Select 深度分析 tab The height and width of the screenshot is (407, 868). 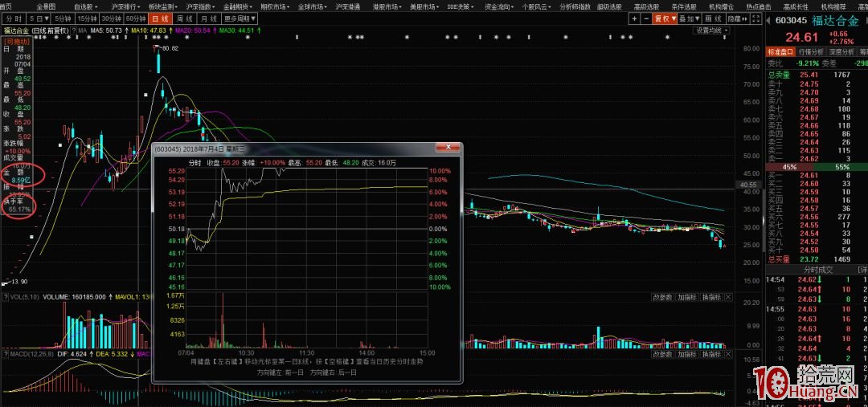point(841,51)
